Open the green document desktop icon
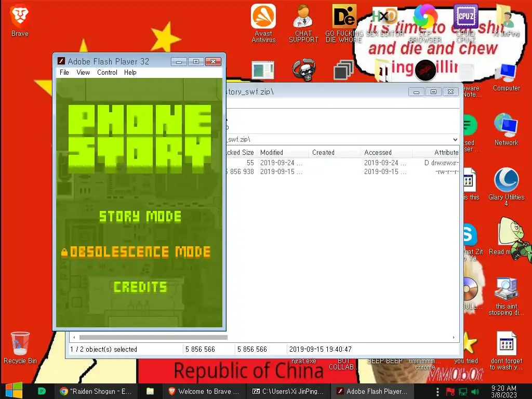 (263, 70)
